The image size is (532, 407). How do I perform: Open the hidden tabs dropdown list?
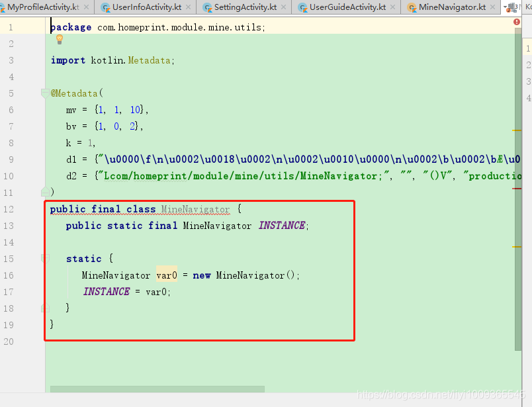coord(511,7)
